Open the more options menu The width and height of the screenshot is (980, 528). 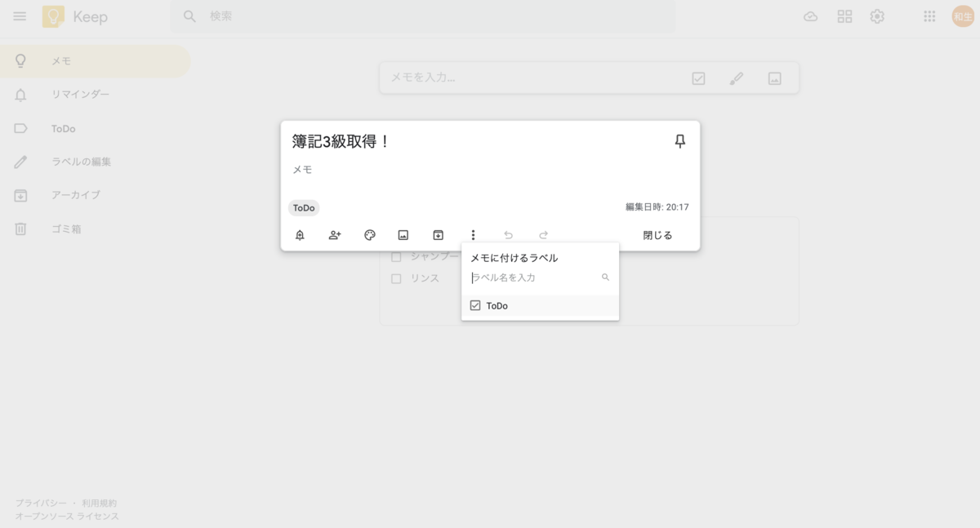point(472,234)
